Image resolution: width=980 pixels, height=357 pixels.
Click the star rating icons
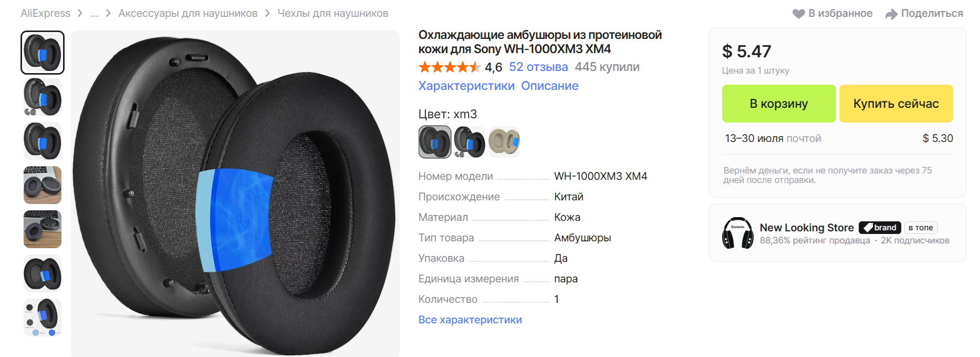pyautogui.click(x=450, y=67)
